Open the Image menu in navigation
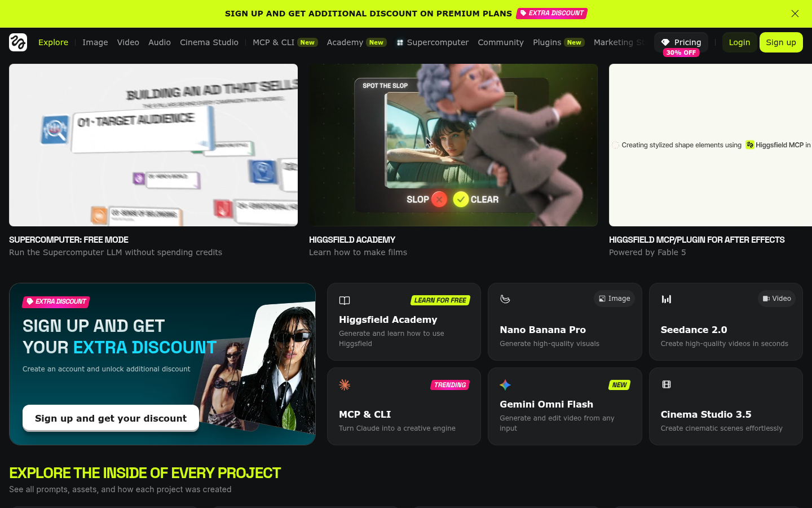The height and width of the screenshot is (508, 812). 95,42
